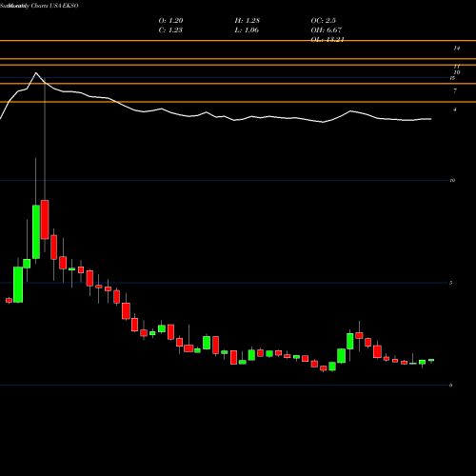Image resolution: width=476 pixels, height=476 pixels.
Task: Click the '14' axis label
Action: click(x=457, y=49)
